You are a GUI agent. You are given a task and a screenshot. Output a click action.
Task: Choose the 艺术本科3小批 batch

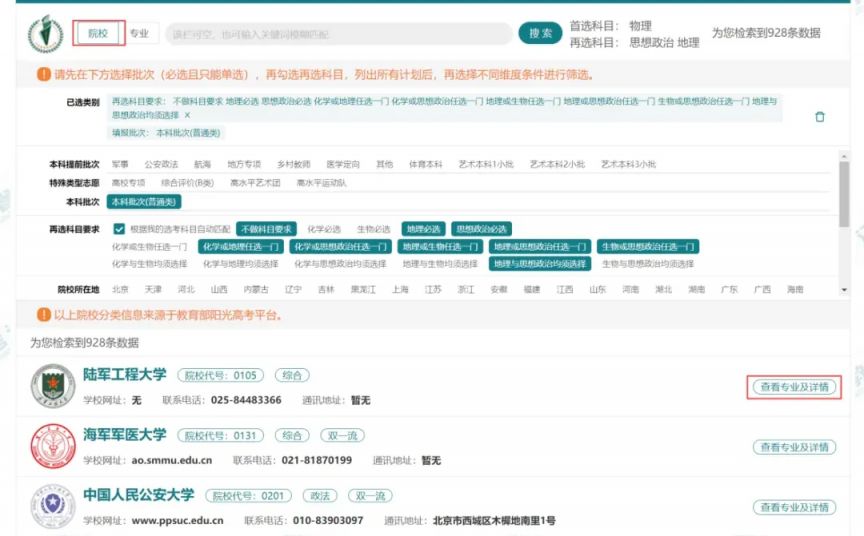629,164
